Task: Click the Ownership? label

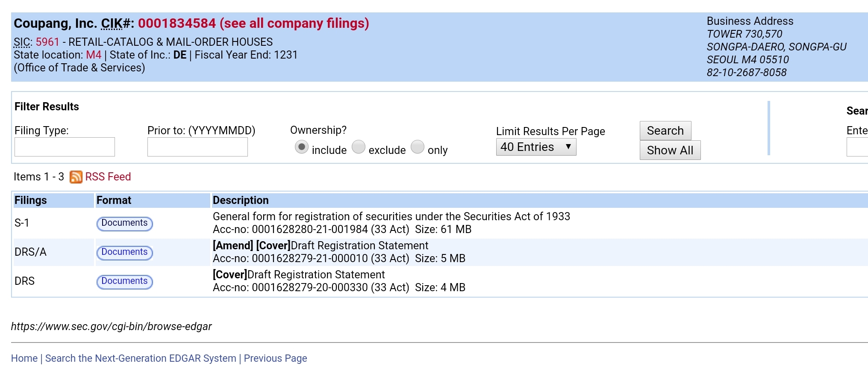Action: (x=318, y=130)
